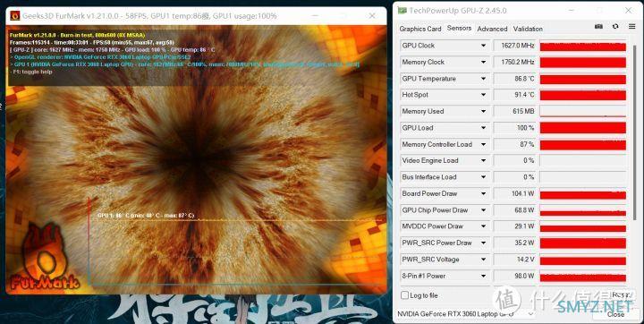Screen dimensions: 644x324
Task: Close the FurMark window
Action: [372, 16]
